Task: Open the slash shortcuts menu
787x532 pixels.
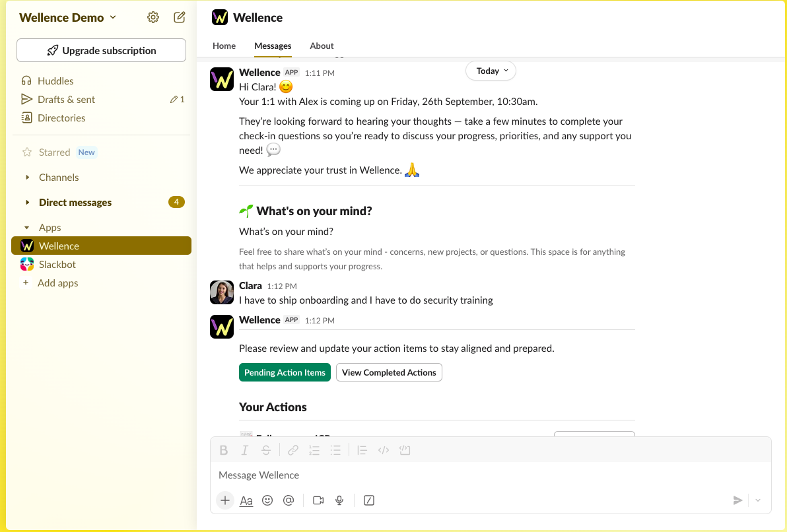Action: (x=369, y=500)
